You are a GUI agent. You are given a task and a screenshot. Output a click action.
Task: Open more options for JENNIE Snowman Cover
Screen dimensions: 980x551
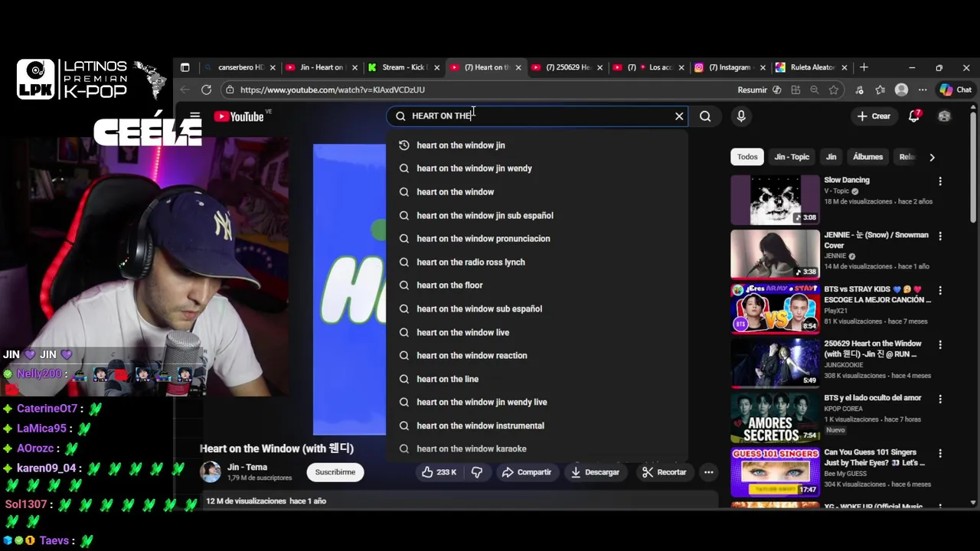tap(940, 236)
